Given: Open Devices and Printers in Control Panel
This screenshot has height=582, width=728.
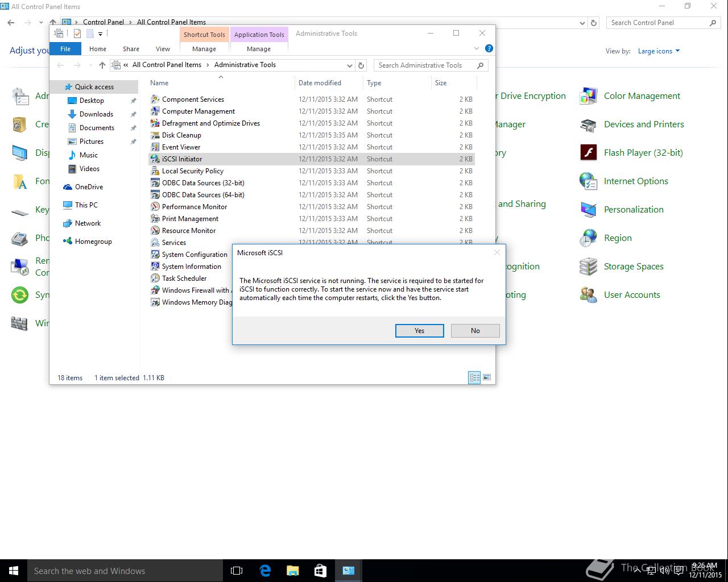Looking at the screenshot, I should pos(644,124).
